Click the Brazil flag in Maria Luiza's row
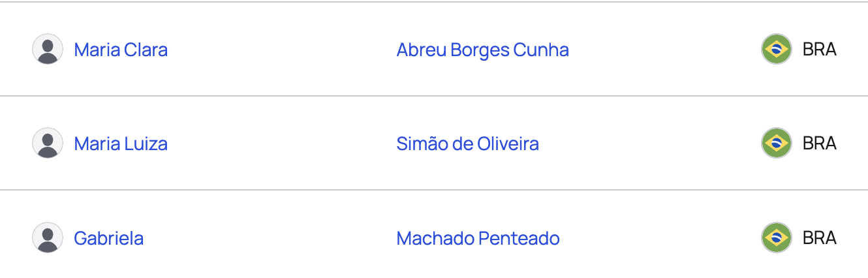 coord(777,143)
